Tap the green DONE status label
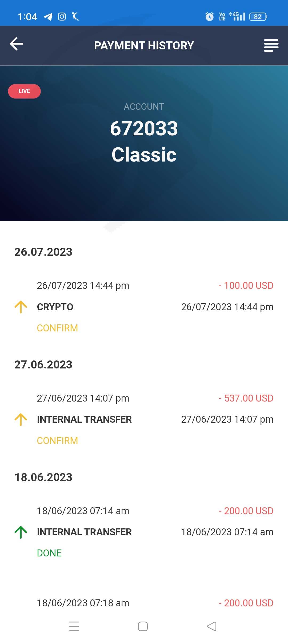288x644 pixels. tap(49, 553)
